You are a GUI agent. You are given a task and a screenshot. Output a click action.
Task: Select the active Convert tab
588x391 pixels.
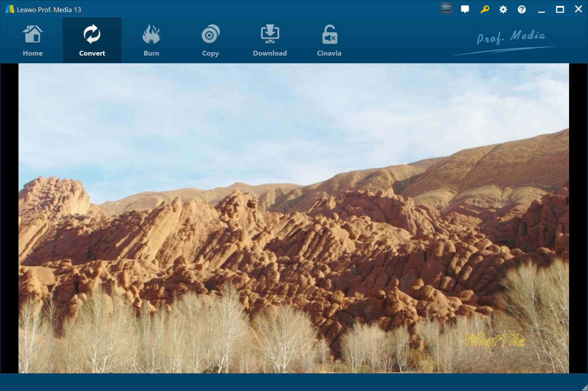click(92, 41)
